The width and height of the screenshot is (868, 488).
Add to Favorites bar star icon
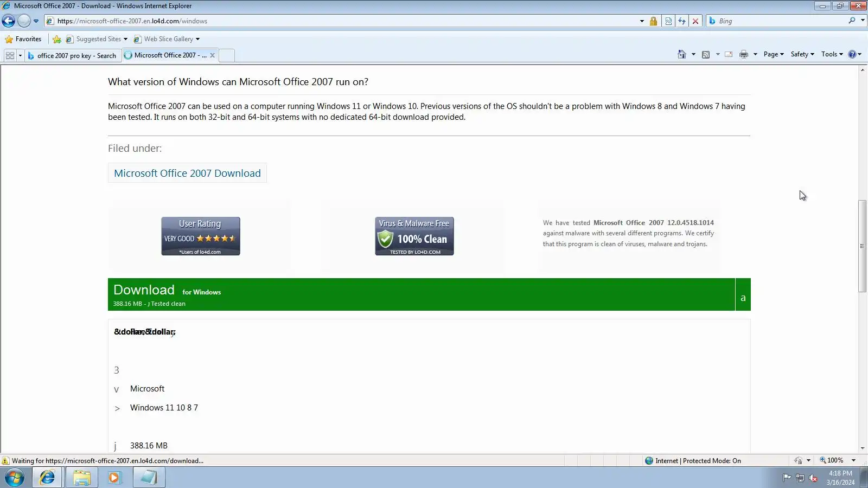(x=56, y=39)
